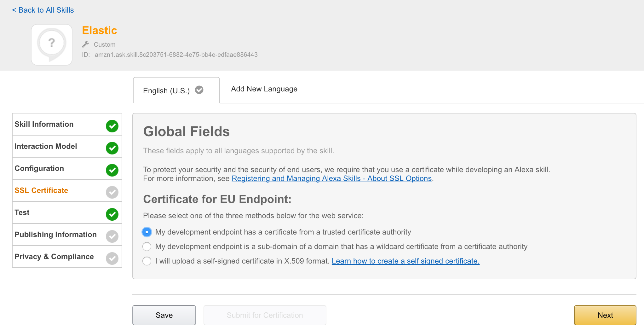Select the wildcard certificate sub-domain option
The height and width of the screenshot is (331, 644).
pos(147,247)
